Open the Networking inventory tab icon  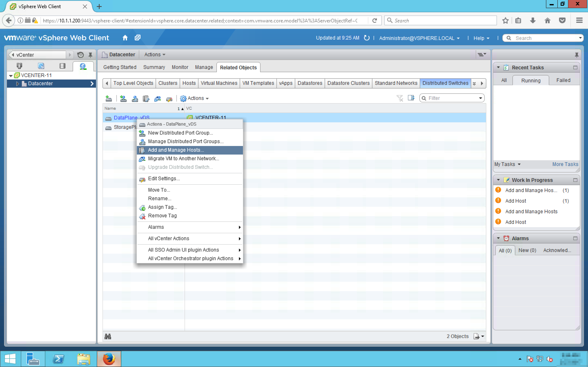point(83,66)
